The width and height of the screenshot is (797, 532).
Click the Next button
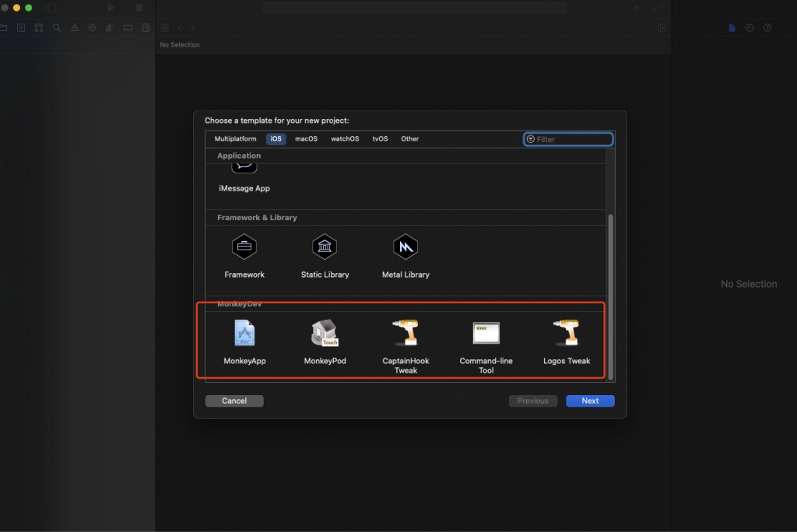(x=590, y=401)
